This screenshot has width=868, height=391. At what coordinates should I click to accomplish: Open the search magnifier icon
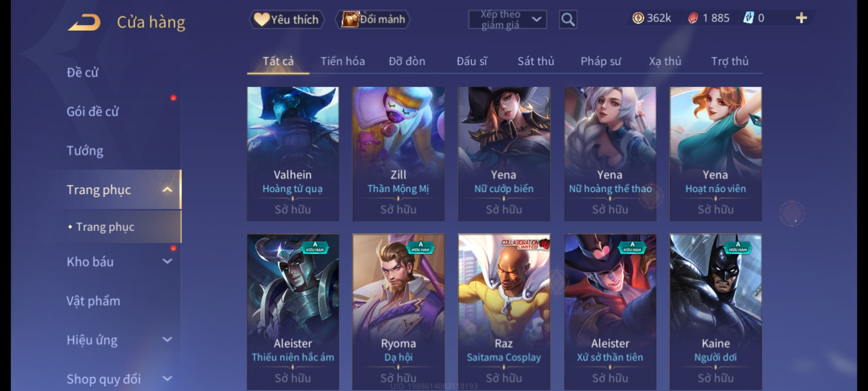coord(568,20)
